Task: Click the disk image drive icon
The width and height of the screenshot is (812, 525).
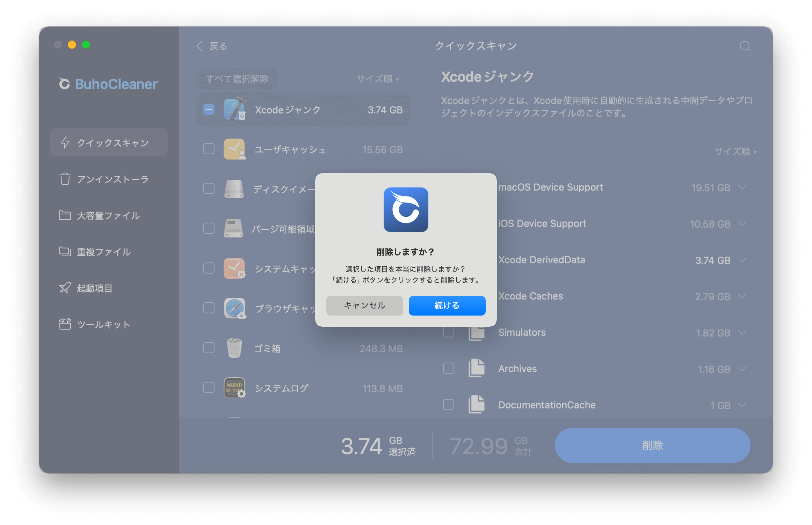Action: pos(234,189)
